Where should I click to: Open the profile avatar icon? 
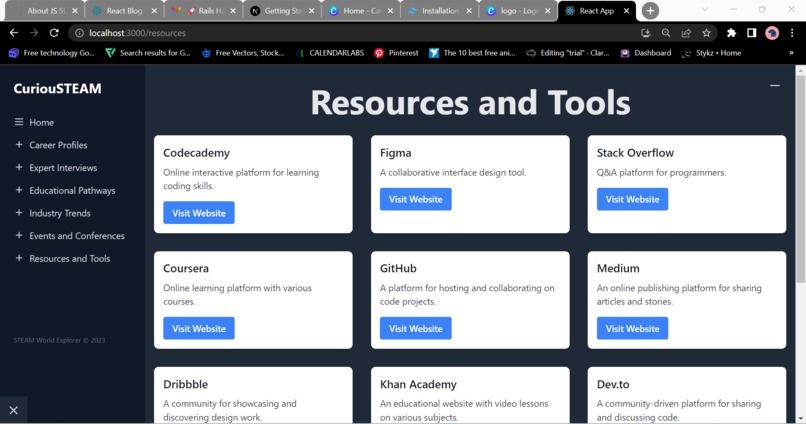click(x=772, y=33)
